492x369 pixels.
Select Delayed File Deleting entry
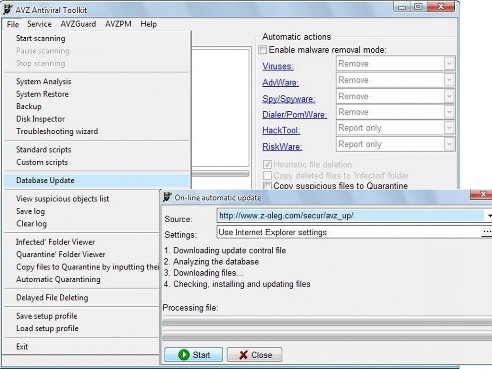click(82, 298)
